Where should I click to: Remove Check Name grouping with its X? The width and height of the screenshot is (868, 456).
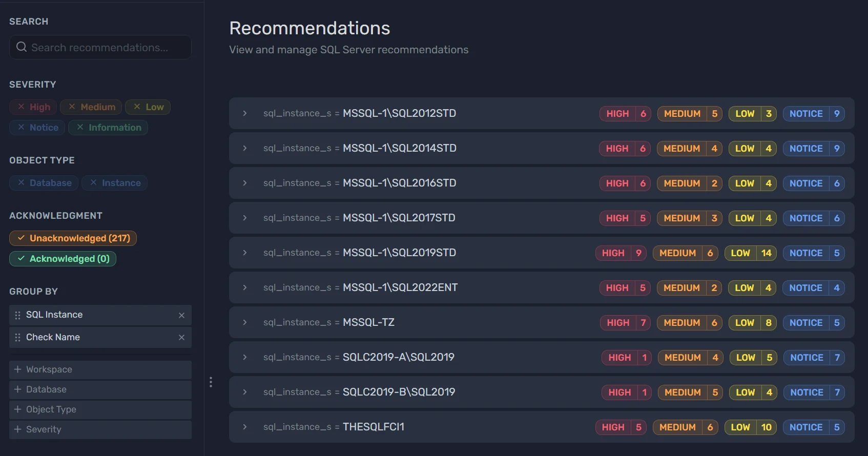point(181,338)
